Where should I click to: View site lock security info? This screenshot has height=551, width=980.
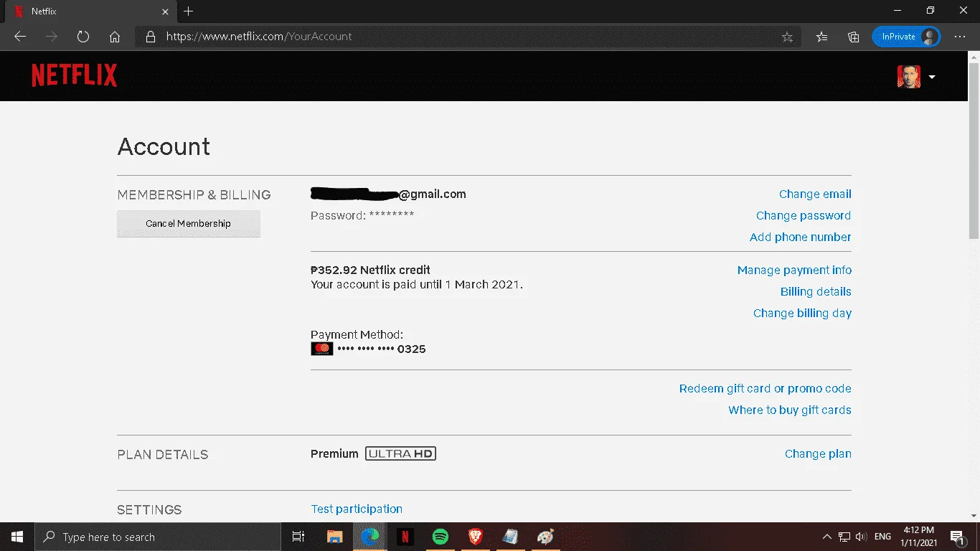tap(150, 37)
